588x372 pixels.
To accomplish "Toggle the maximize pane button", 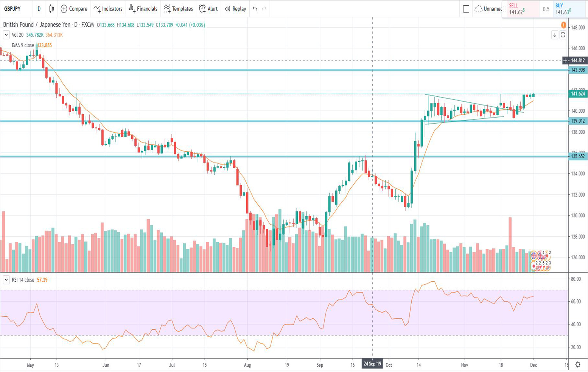I will click(x=563, y=35).
